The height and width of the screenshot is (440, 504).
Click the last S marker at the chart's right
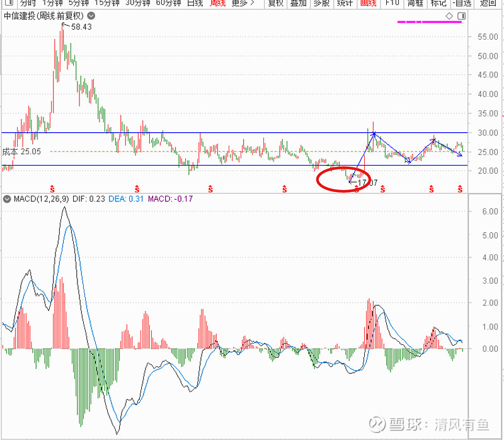[x=461, y=189]
